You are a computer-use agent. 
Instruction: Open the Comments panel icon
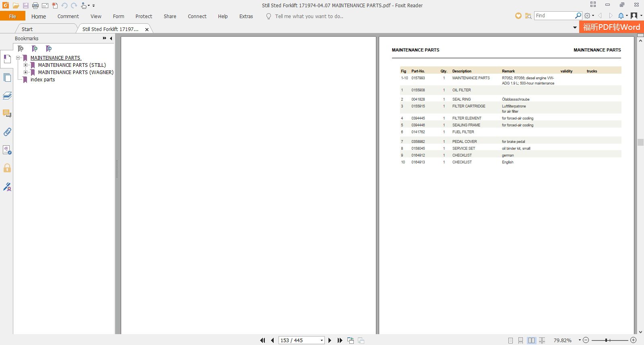[7, 114]
